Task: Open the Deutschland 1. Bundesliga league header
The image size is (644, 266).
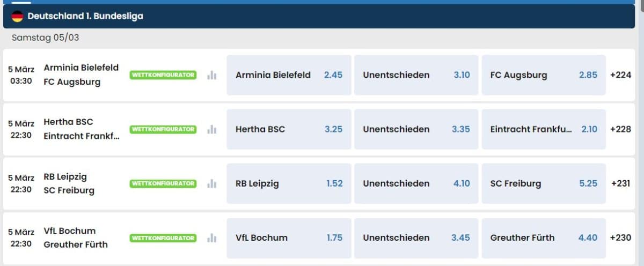Action: [x=86, y=17]
